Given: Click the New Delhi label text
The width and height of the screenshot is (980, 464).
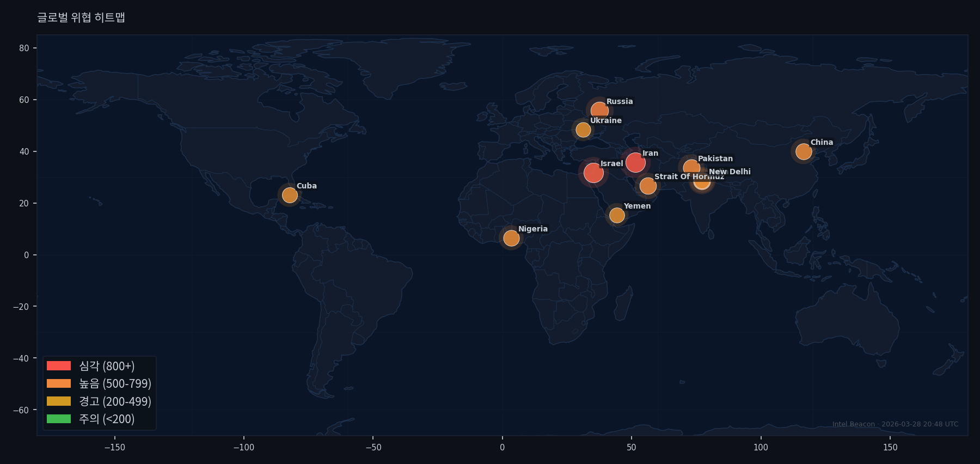Looking at the screenshot, I should point(730,172).
